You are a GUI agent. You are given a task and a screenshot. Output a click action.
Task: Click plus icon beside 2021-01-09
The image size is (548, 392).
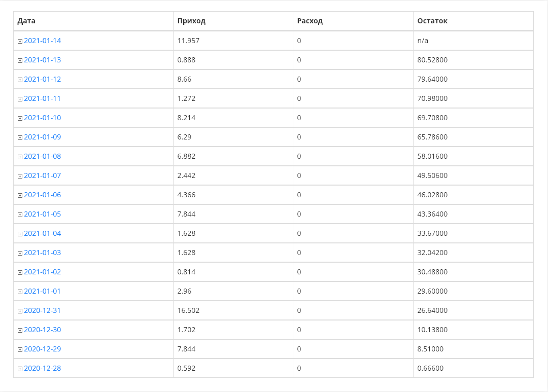(20, 137)
